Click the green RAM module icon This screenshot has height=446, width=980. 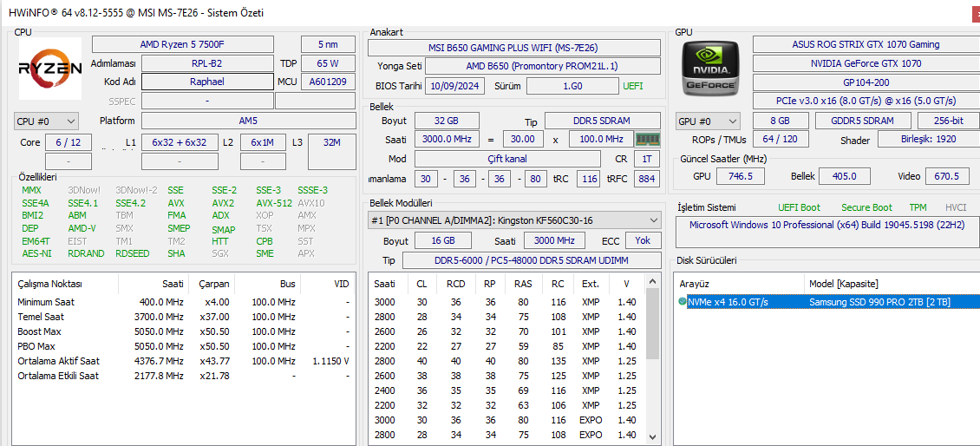click(x=646, y=139)
